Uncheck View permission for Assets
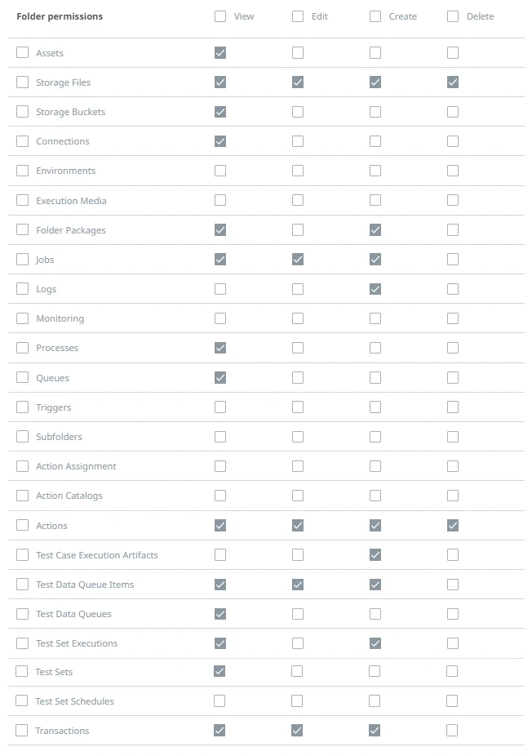Image resolution: width=532 pixels, height=756 pixels. pos(220,52)
